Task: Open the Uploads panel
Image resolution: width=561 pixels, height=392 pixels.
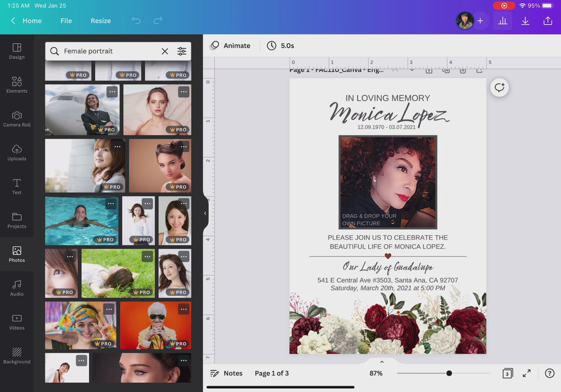Action: tap(17, 153)
